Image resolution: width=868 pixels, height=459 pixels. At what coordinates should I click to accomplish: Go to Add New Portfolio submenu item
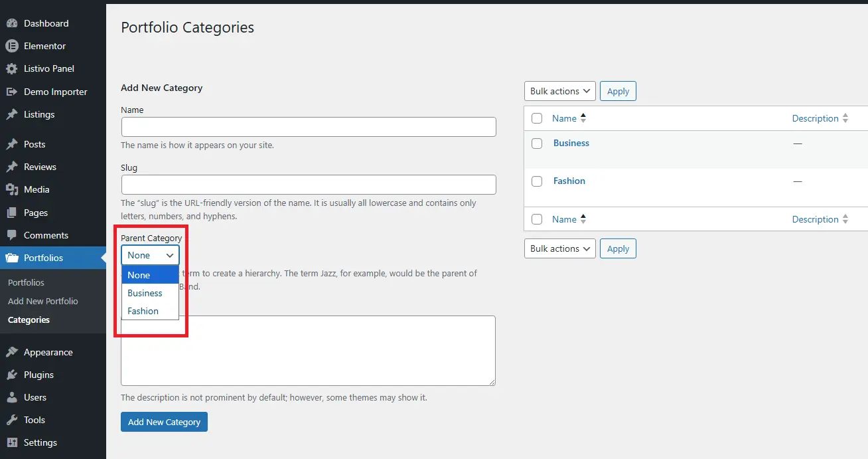[43, 301]
